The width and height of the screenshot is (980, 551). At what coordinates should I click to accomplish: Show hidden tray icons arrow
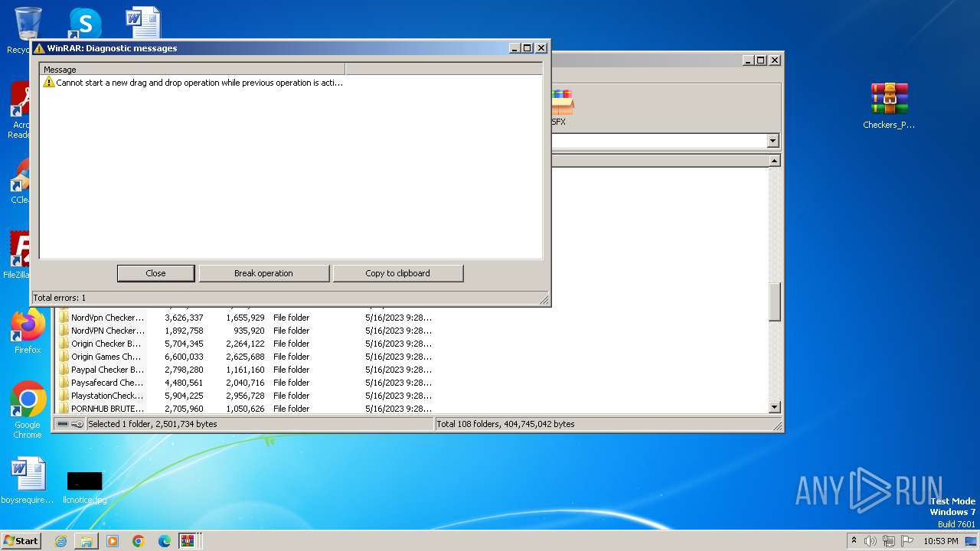tap(854, 541)
